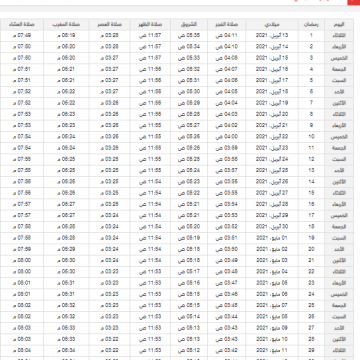Click the صلاة العصر column header
360x360 pixels.
coord(110,25)
